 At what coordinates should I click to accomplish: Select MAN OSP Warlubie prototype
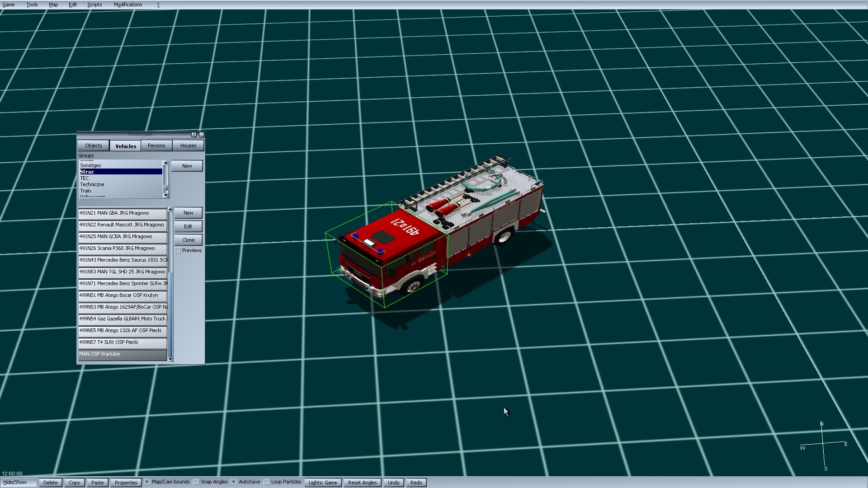click(x=123, y=354)
